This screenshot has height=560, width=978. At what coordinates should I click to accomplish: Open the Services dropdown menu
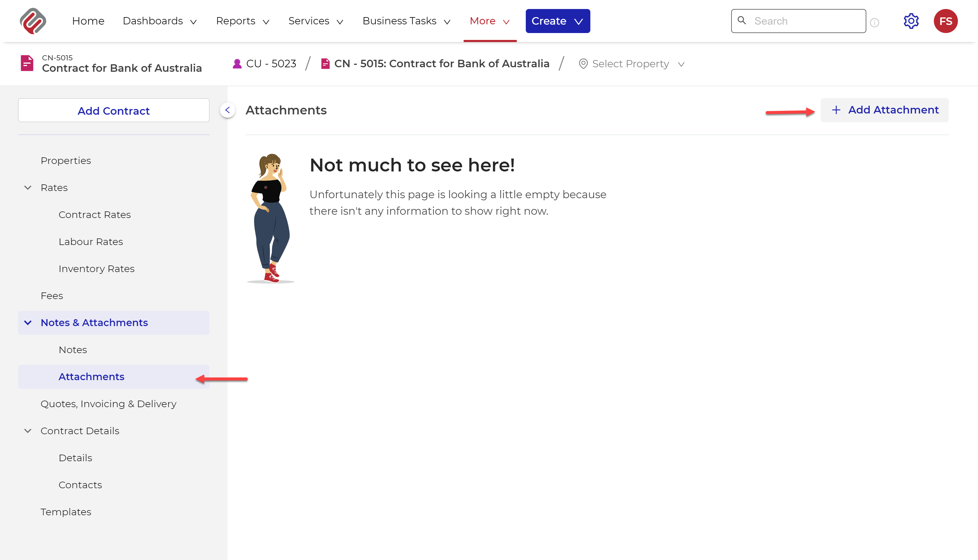point(316,21)
